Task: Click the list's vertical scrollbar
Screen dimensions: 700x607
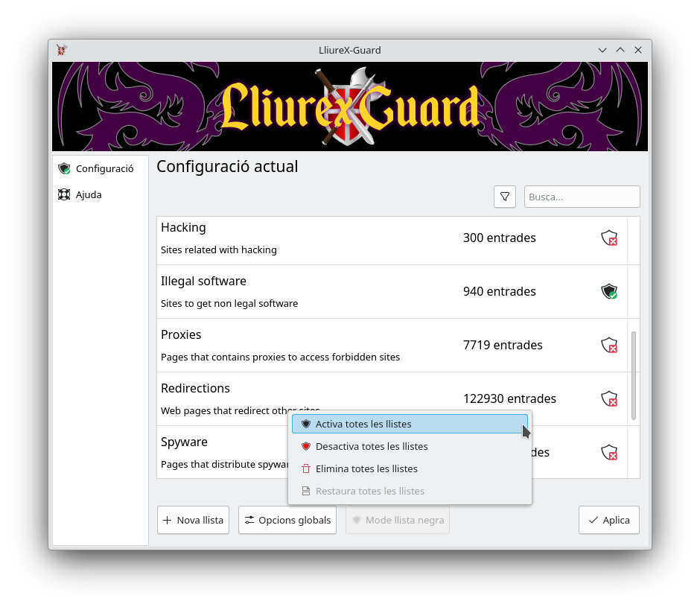Action: pyautogui.click(x=634, y=375)
